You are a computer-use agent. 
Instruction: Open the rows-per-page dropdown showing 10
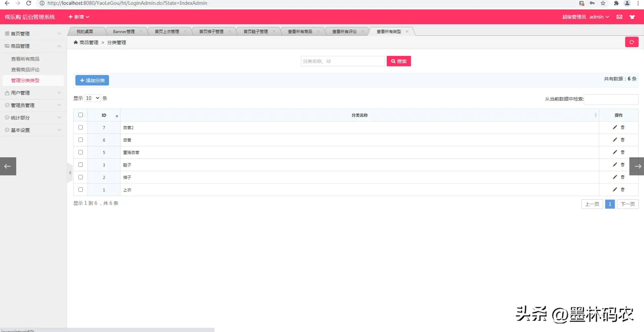92,98
